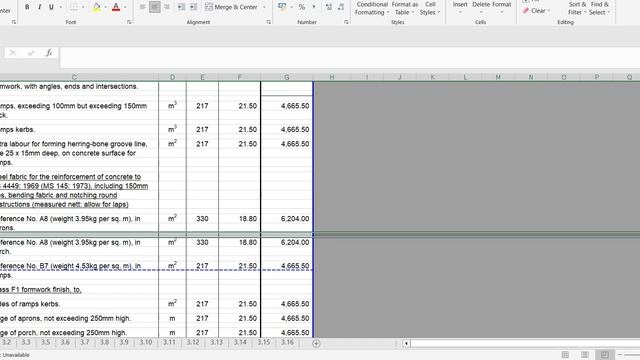Click Decrease Decimal icon
Screen dimensions: 640x360
pos(341,7)
